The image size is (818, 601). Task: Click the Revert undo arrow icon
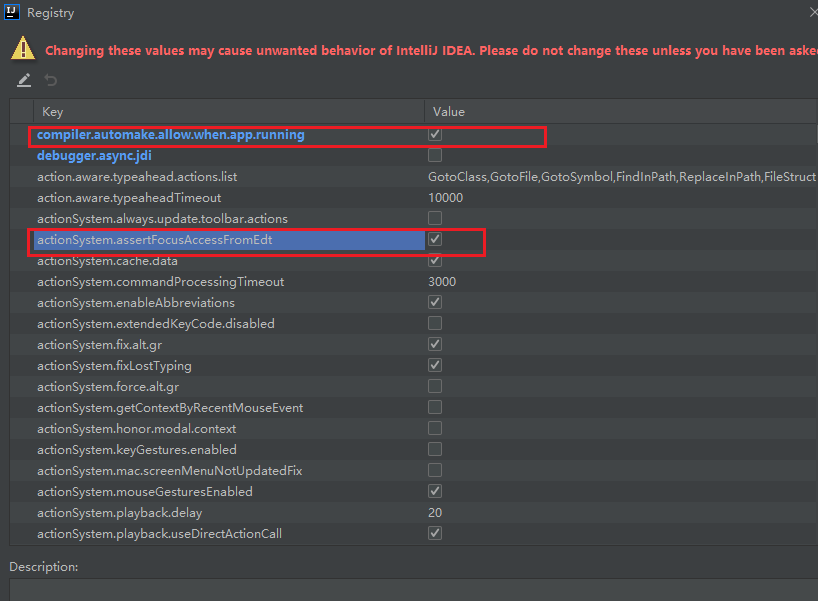[51, 80]
